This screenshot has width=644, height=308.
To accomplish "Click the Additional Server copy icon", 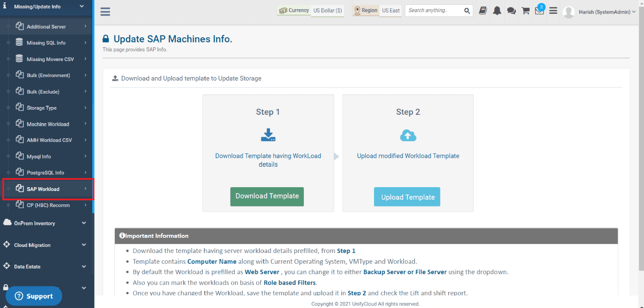I will pyautogui.click(x=20, y=26).
